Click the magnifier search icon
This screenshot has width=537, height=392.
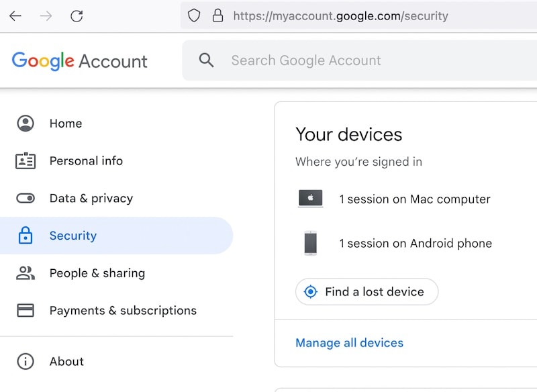tap(207, 60)
